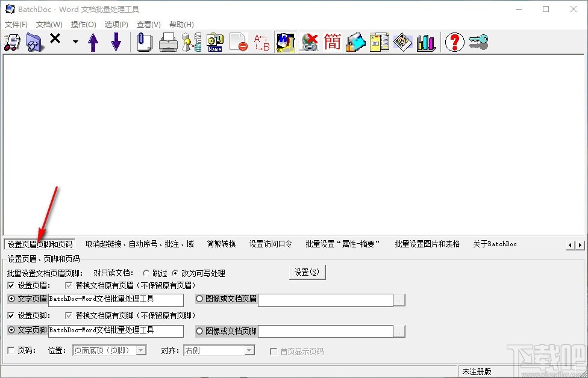Image resolution: width=588 pixels, height=378 pixels.
Task: Open the printer icon in the toolbar
Action: point(168,42)
